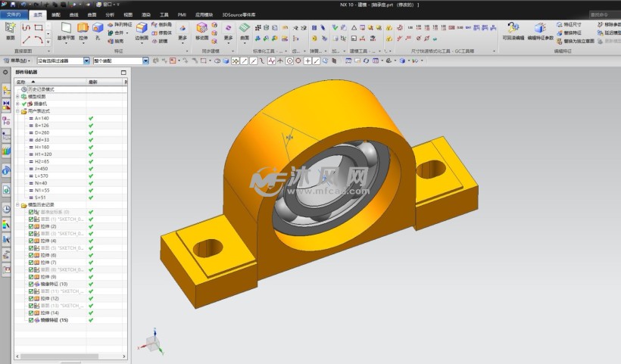Click the navigator settings gear icon
621x364 pixels.
tap(5, 73)
